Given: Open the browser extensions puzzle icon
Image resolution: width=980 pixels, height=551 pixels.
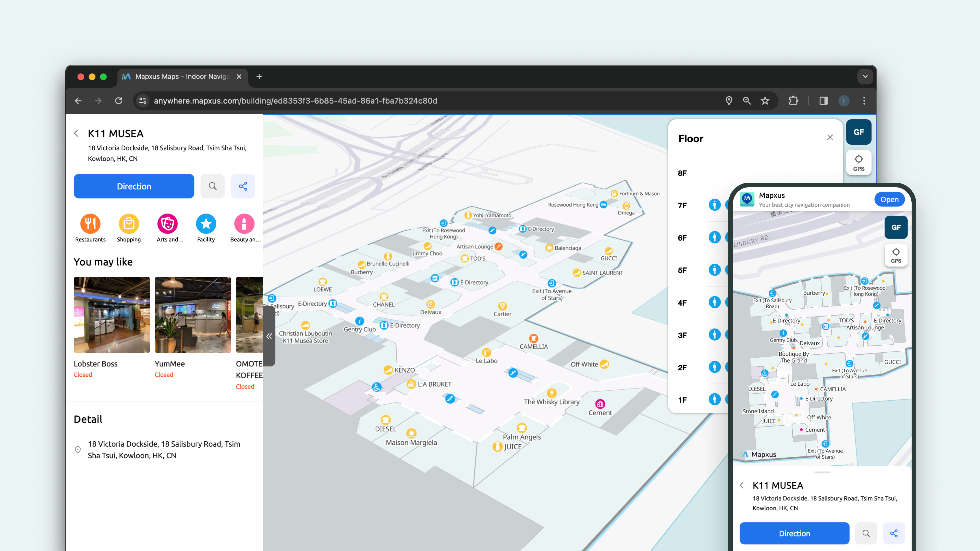Looking at the screenshot, I should [794, 101].
